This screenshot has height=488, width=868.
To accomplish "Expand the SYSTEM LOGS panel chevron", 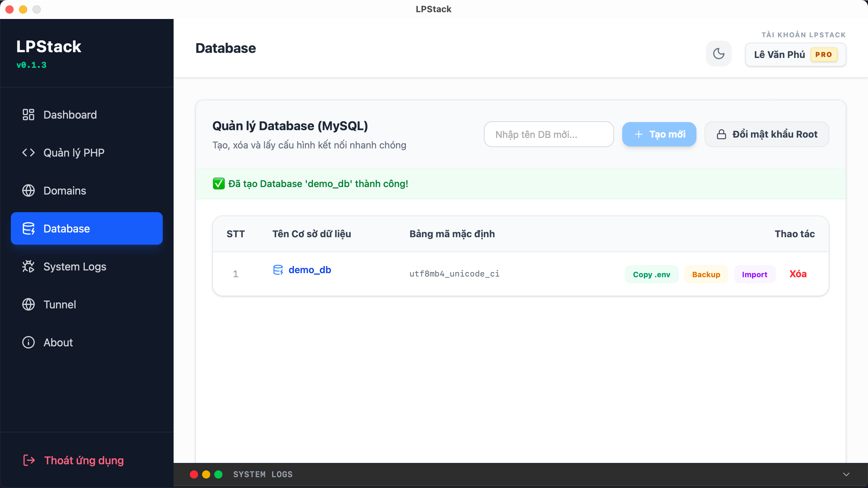I will [x=846, y=474].
